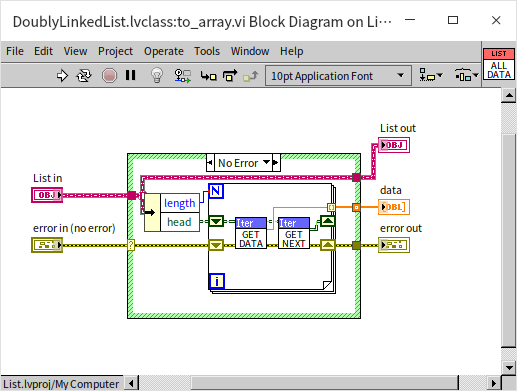Click the green right shift register
The width and height of the screenshot is (517, 391).
(x=328, y=221)
